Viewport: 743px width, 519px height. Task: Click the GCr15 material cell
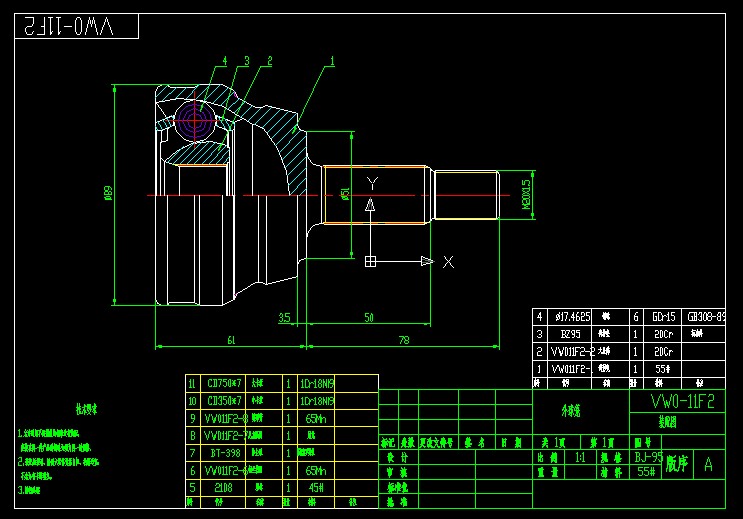[662, 317]
